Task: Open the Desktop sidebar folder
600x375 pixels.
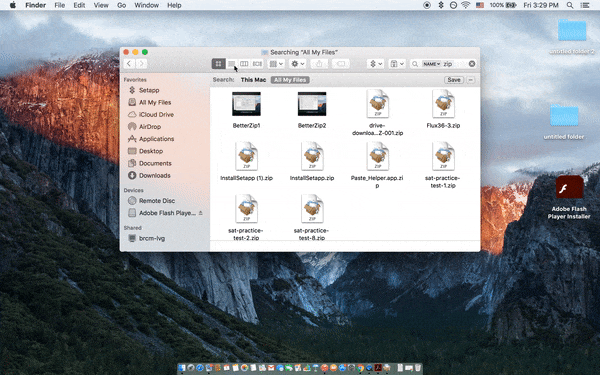Action: 150,151
